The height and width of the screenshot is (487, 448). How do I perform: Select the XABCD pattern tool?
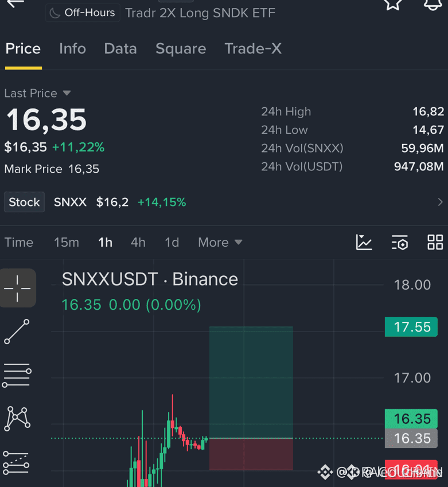[x=17, y=419]
